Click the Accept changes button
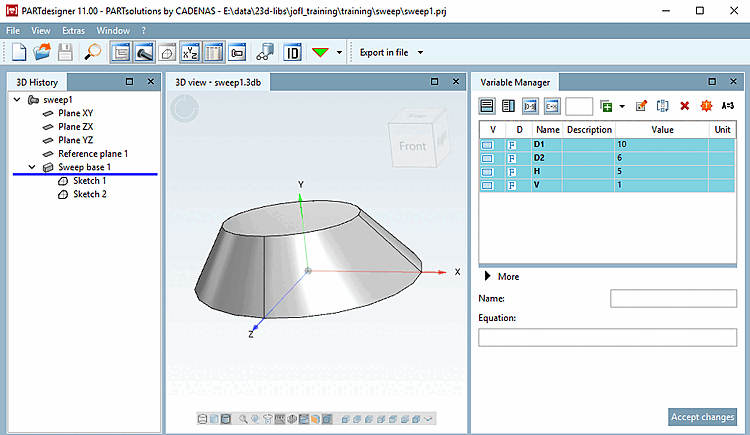This screenshot has height=435, width=750. 702,417
